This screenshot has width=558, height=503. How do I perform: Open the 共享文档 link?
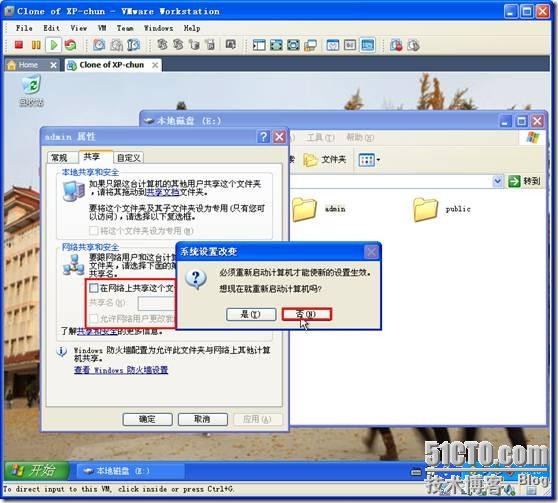(x=163, y=193)
